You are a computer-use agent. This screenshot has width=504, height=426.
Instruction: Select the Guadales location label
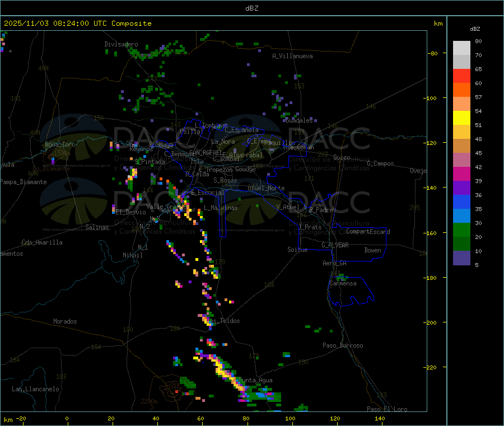point(299,120)
